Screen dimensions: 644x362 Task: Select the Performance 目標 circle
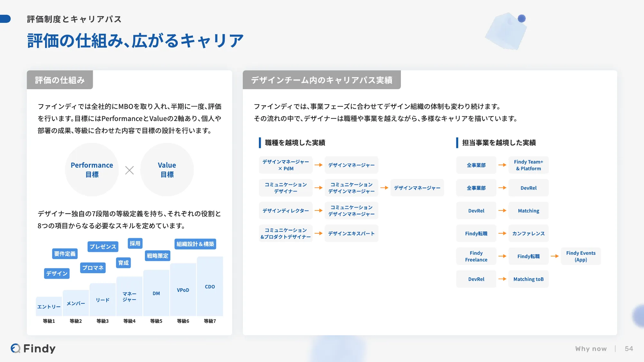click(92, 170)
